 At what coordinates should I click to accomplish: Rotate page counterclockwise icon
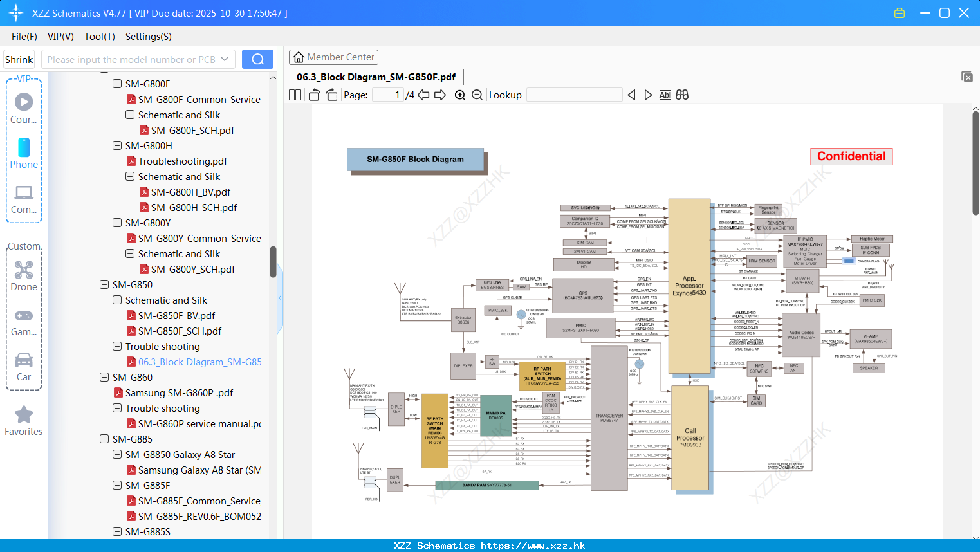tap(314, 95)
